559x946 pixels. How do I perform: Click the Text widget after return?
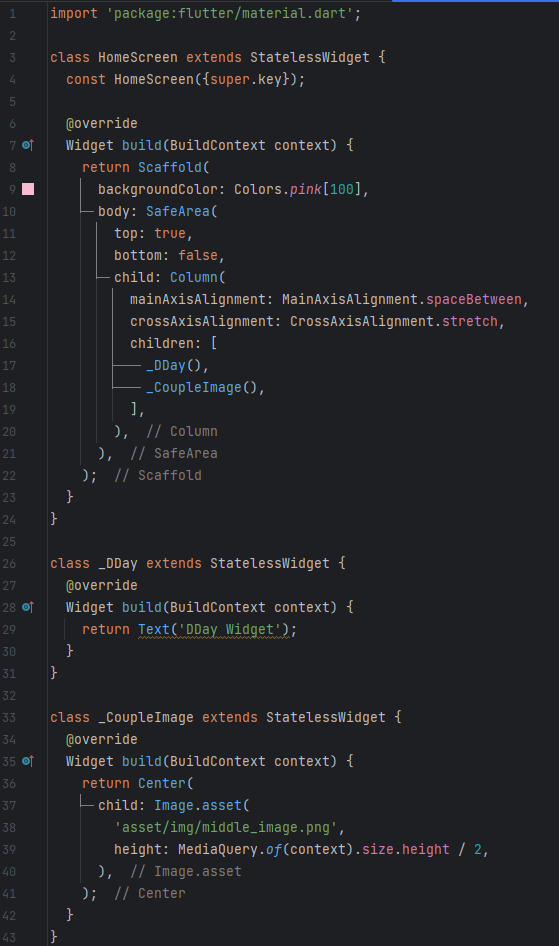154,629
